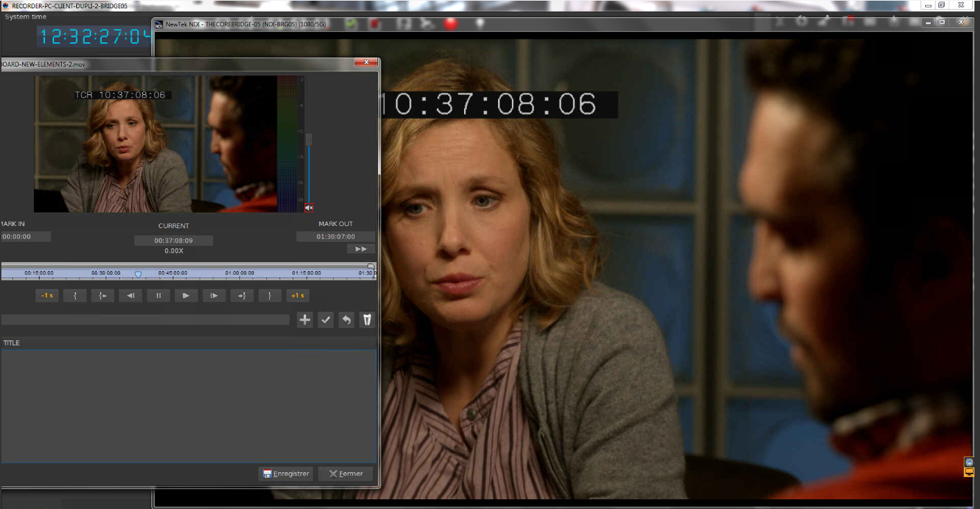The height and width of the screenshot is (509, 980).
Task: Delete entry with the trash icon
Action: (367, 320)
